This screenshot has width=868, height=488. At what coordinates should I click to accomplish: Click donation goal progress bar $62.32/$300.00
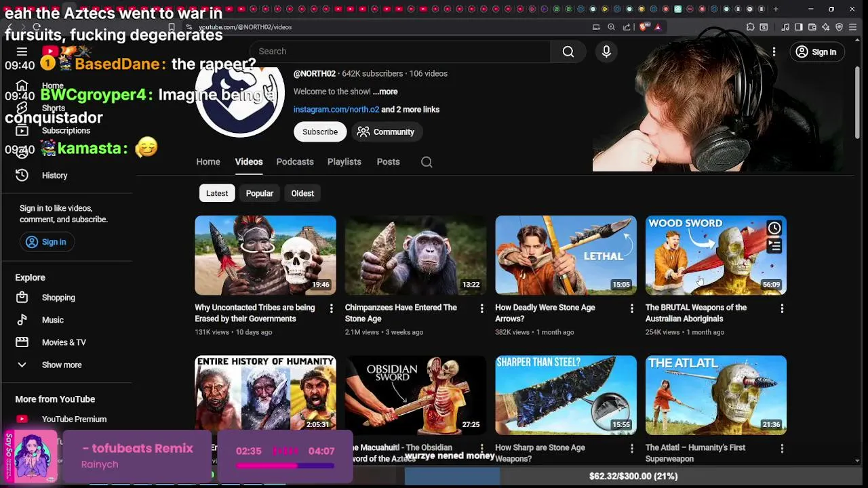click(x=633, y=476)
